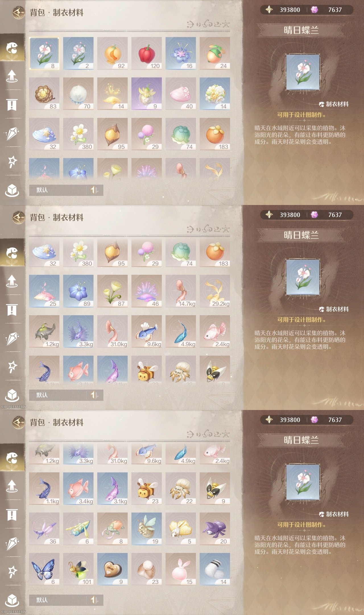Click the back arrow beside topmost 背包 title

pyautogui.click(x=19, y=13)
